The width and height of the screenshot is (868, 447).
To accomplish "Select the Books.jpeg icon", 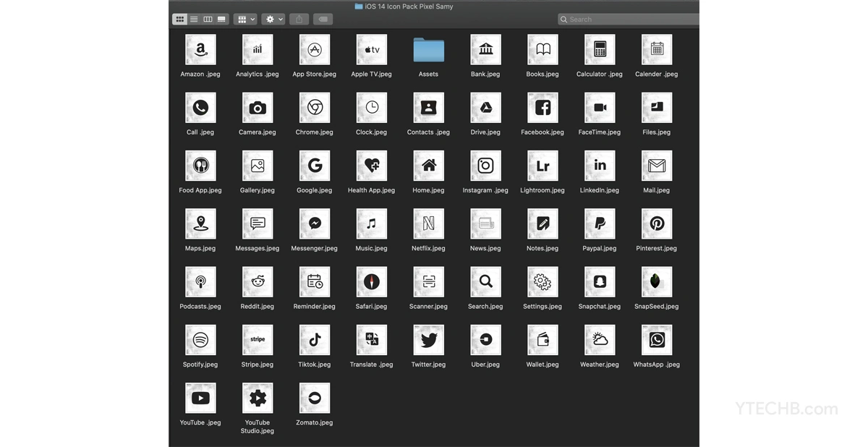I will coord(542,49).
